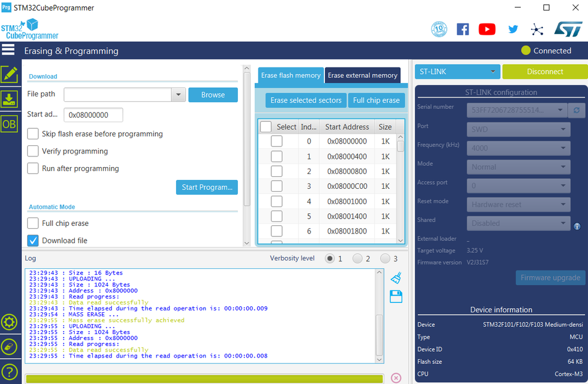Tick the Full chip erase automatic mode checkbox

pos(33,223)
